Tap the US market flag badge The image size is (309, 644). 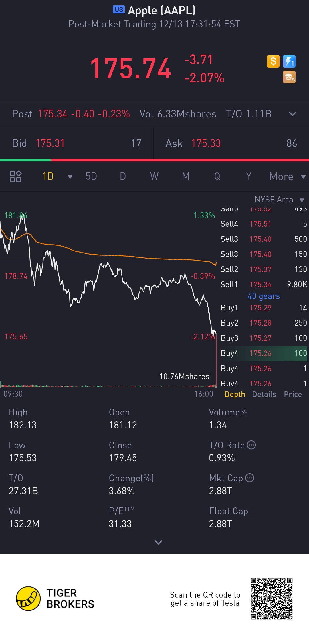coord(119,10)
